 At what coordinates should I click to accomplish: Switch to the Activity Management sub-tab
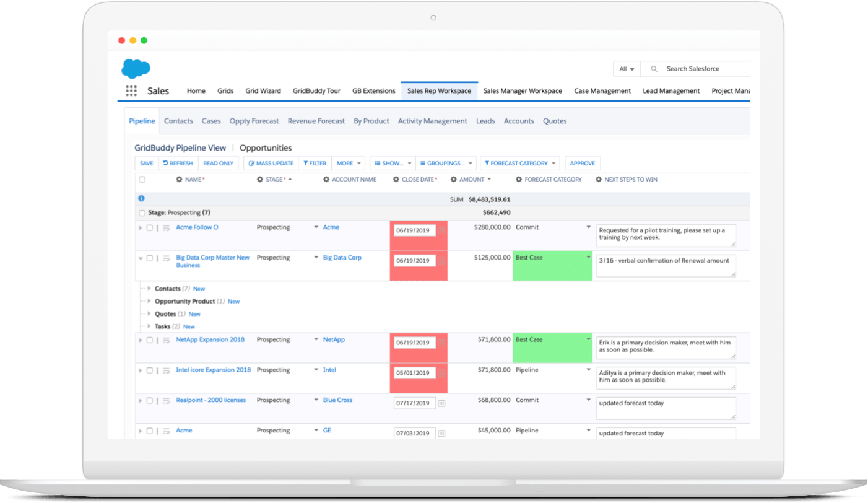click(x=433, y=121)
